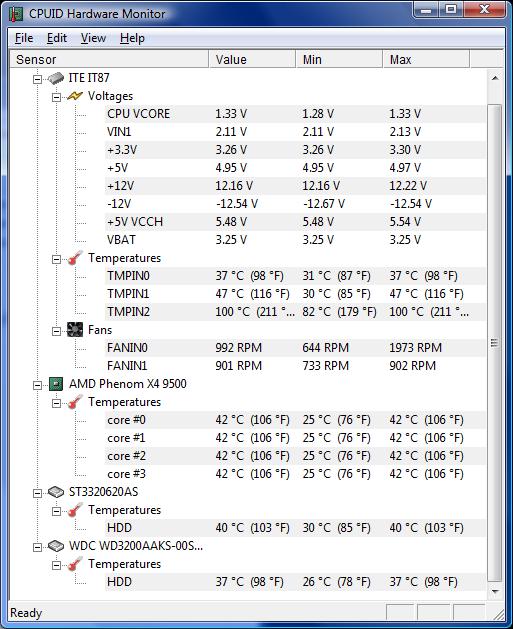
Task: Click the ITE IT87 chip icon
Action: tap(56, 78)
